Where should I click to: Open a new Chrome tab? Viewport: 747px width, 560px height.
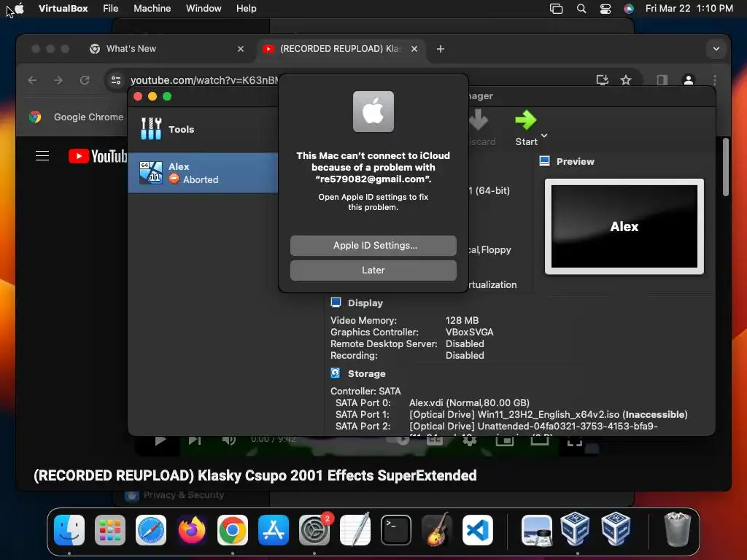(x=440, y=49)
